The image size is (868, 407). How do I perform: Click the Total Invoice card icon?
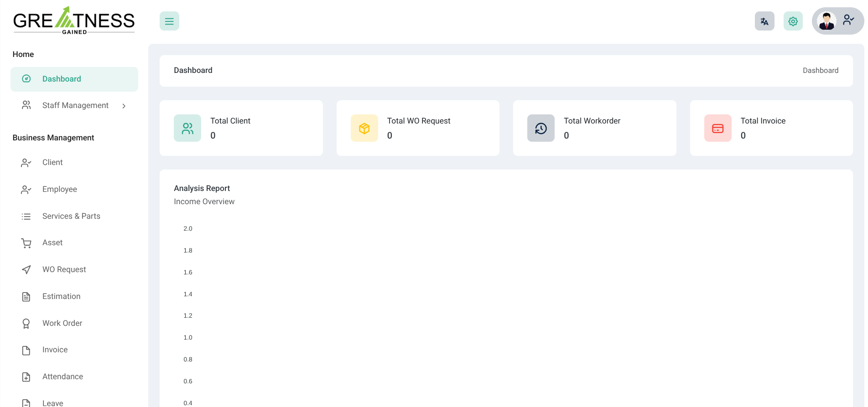[717, 128]
